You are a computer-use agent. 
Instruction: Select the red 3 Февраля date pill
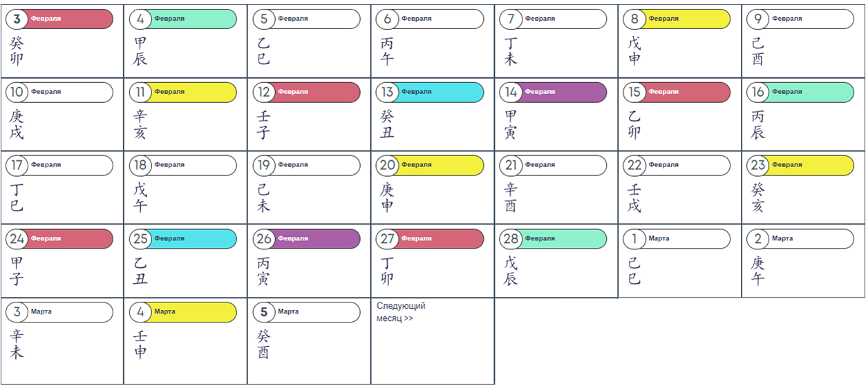[x=59, y=19]
